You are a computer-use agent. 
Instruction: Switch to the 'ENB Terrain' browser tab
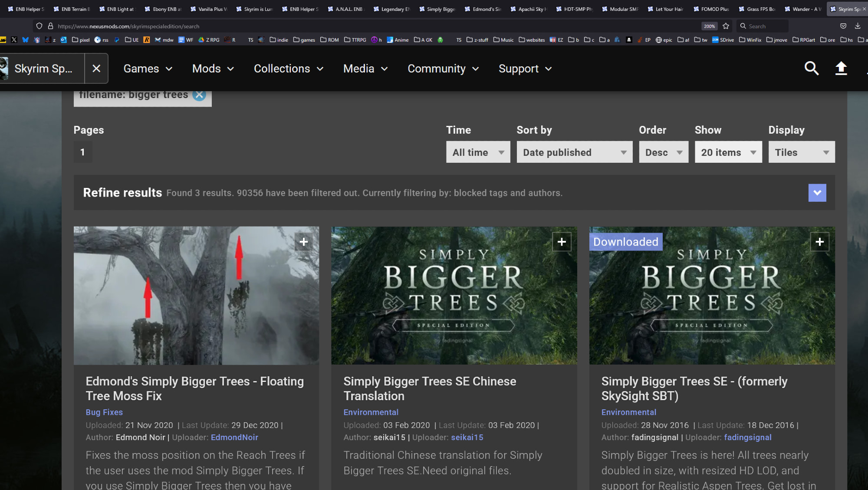pos(72,9)
